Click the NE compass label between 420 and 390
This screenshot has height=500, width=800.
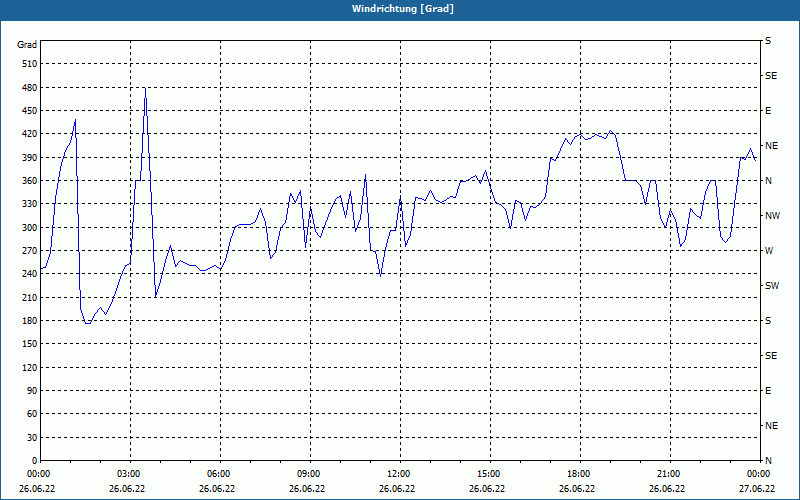[771, 146]
